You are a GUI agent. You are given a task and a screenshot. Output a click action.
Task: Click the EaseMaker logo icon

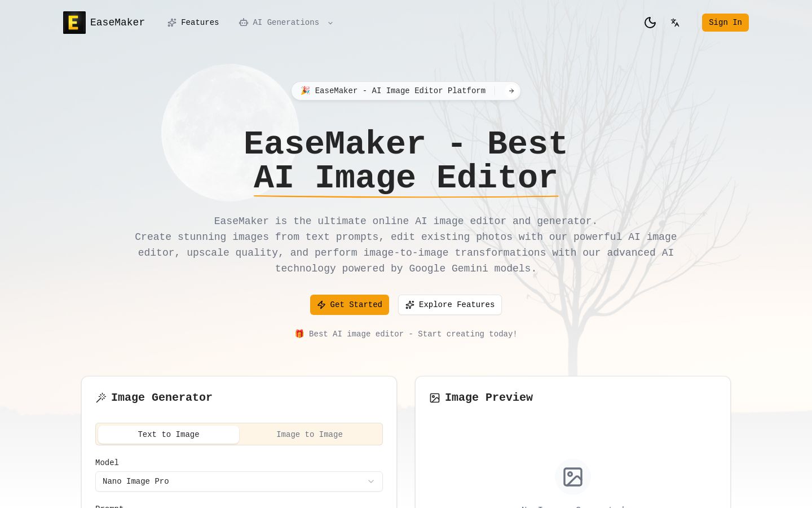pos(74,23)
